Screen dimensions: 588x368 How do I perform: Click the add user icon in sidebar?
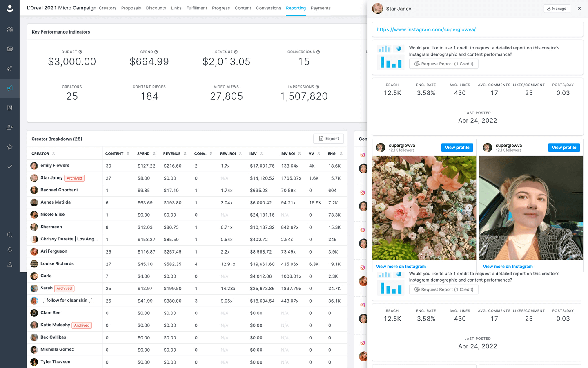point(10,127)
